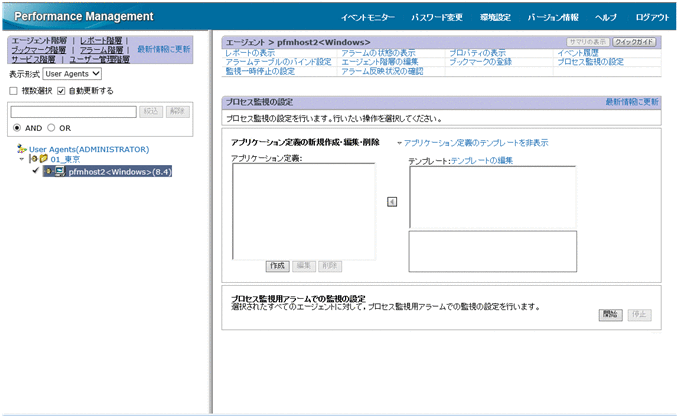Click the 作成 create button
The image size is (680, 419).
(278, 266)
